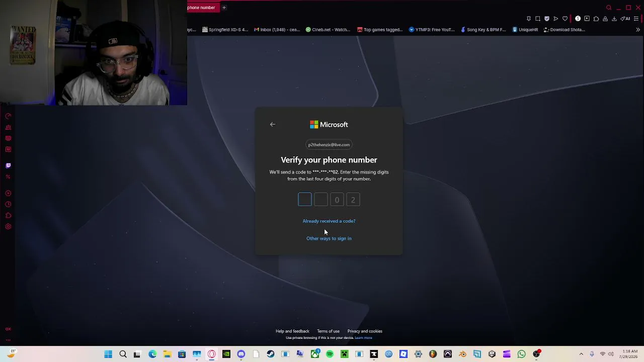Open Discord from the taskbar
Viewport: 644px width, 362px height.
[241, 354]
